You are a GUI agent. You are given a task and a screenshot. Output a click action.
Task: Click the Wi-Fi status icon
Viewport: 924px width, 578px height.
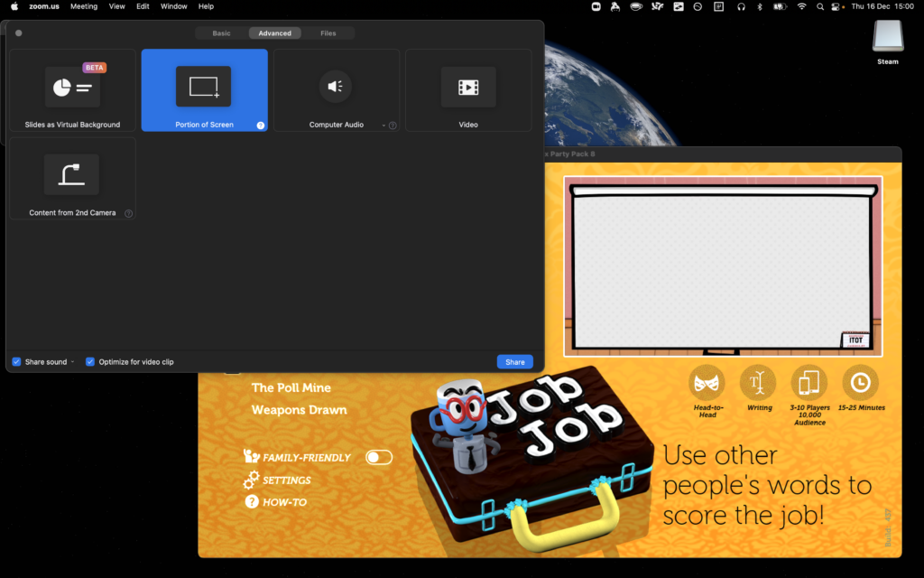click(x=802, y=6)
